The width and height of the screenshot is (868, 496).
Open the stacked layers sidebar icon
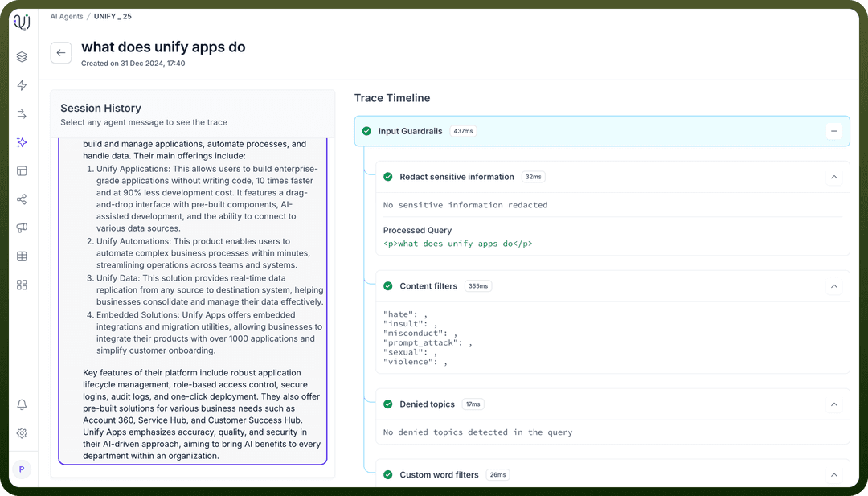[22, 56]
